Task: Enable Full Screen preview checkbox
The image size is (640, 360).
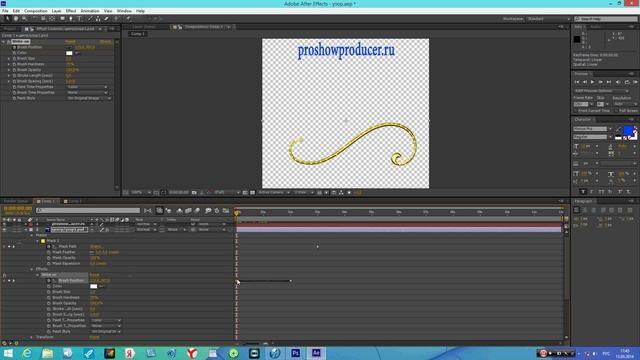Action: (x=616, y=111)
